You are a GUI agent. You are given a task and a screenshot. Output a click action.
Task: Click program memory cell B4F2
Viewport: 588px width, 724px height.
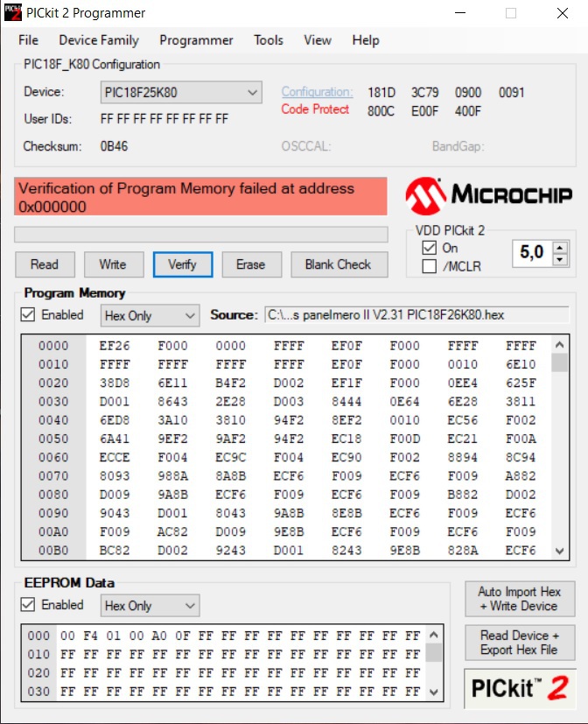[230, 383]
